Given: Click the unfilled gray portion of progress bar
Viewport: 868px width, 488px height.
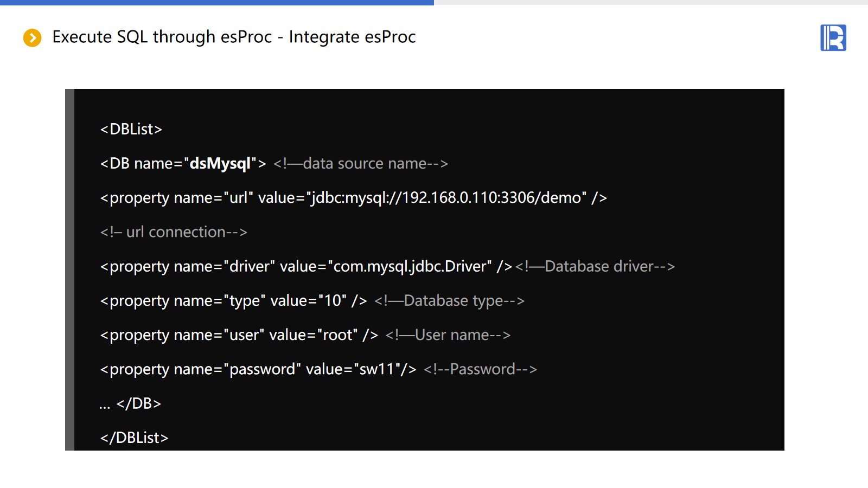Looking at the screenshot, I should (x=651, y=3).
